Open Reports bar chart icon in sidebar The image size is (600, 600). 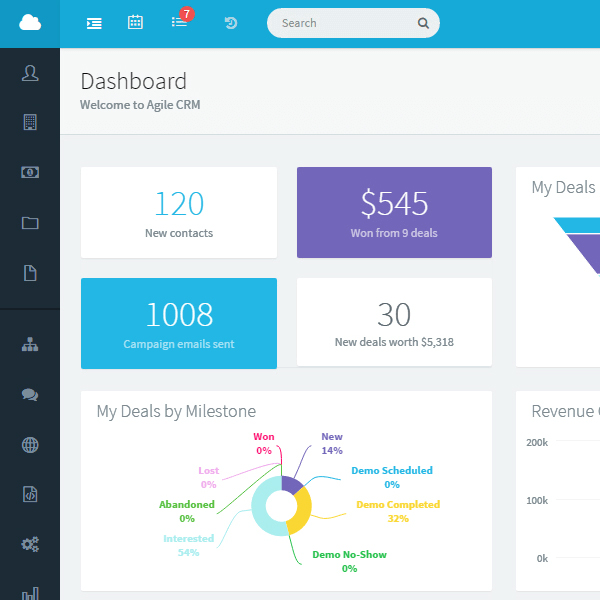pos(30,593)
